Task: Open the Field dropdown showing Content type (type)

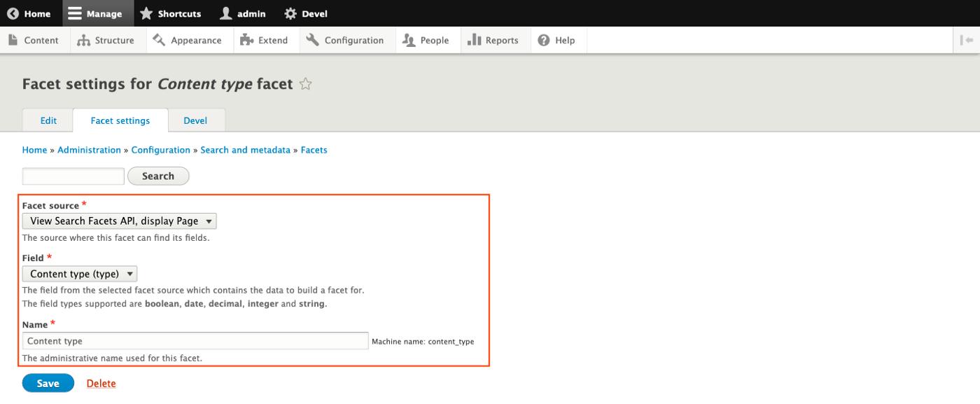Action: [79, 274]
